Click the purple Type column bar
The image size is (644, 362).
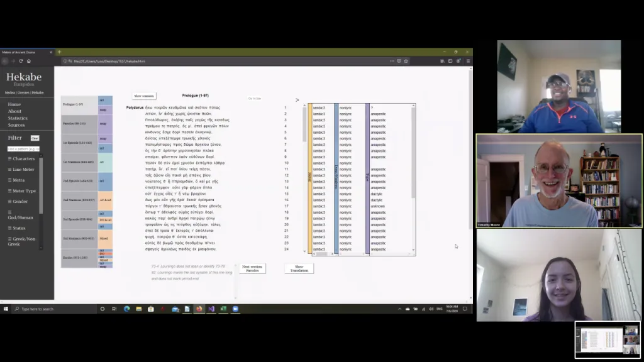pyautogui.click(x=367, y=178)
